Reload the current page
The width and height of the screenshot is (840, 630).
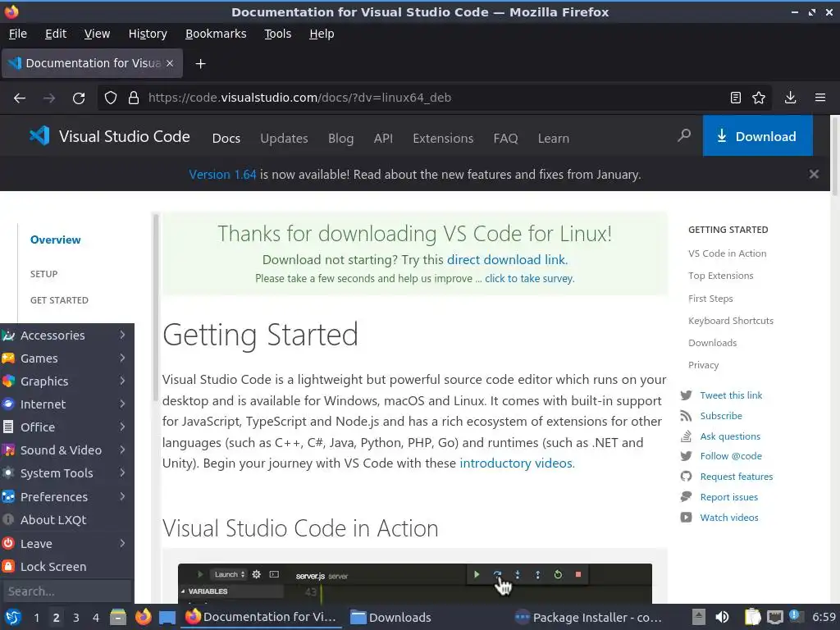(x=79, y=98)
